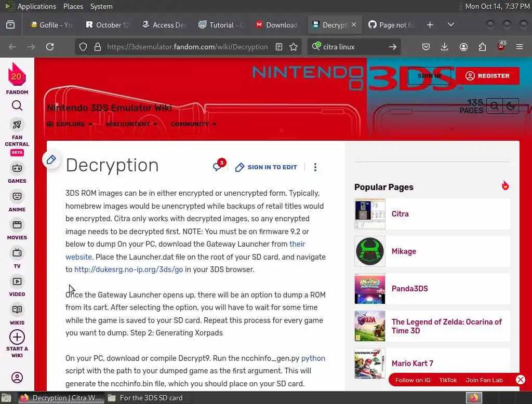Click the Sign In button
Image resolution: width=532 pixels, height=404 pixels.
pyautogui.click(x=430, y=76)
